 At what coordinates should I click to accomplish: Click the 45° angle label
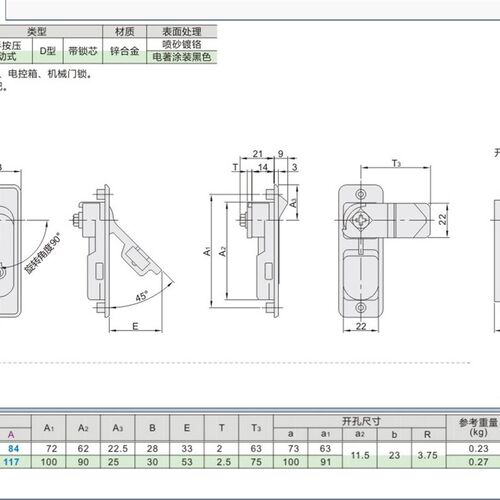[x=142, y=296]
